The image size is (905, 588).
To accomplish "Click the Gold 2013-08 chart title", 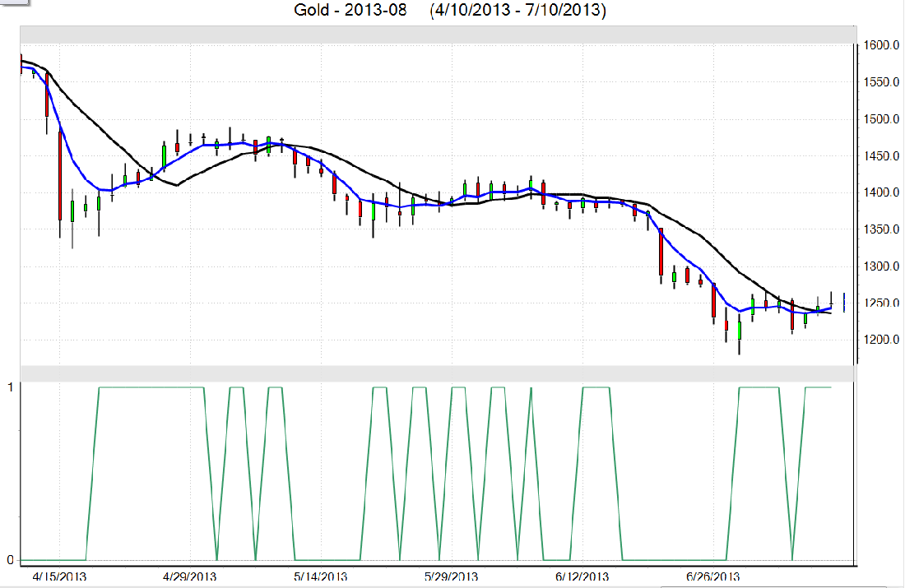I will [x=449, y=11].
